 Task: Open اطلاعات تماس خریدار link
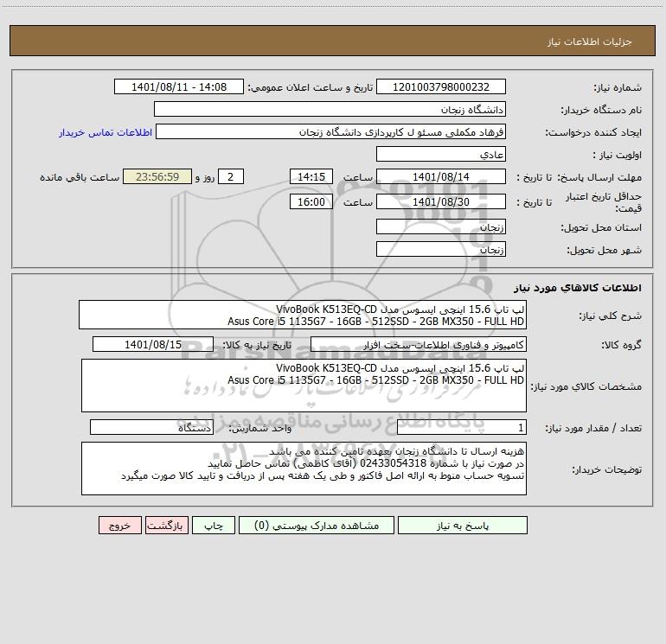pyautogui.click(x=106, y=132)
